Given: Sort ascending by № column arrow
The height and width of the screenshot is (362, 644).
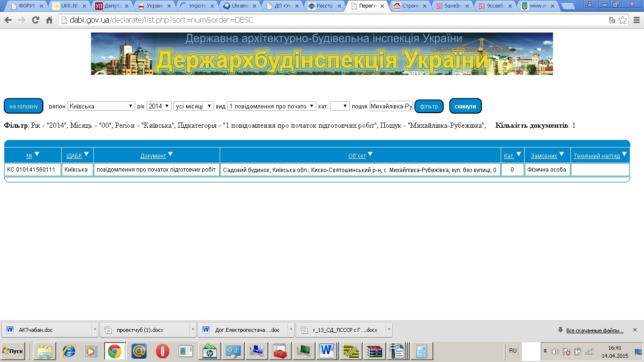Looking at the screenshot, I should 37,154.
